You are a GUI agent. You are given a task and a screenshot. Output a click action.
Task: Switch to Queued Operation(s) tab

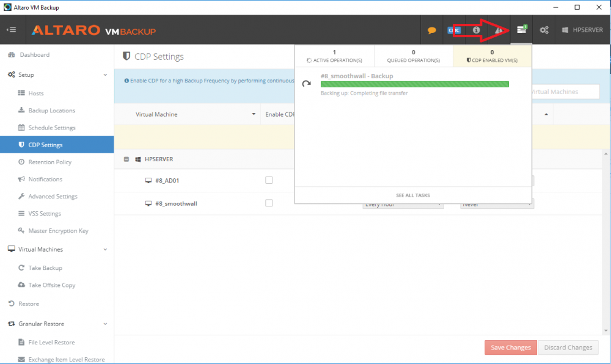[x=414, y=56]
